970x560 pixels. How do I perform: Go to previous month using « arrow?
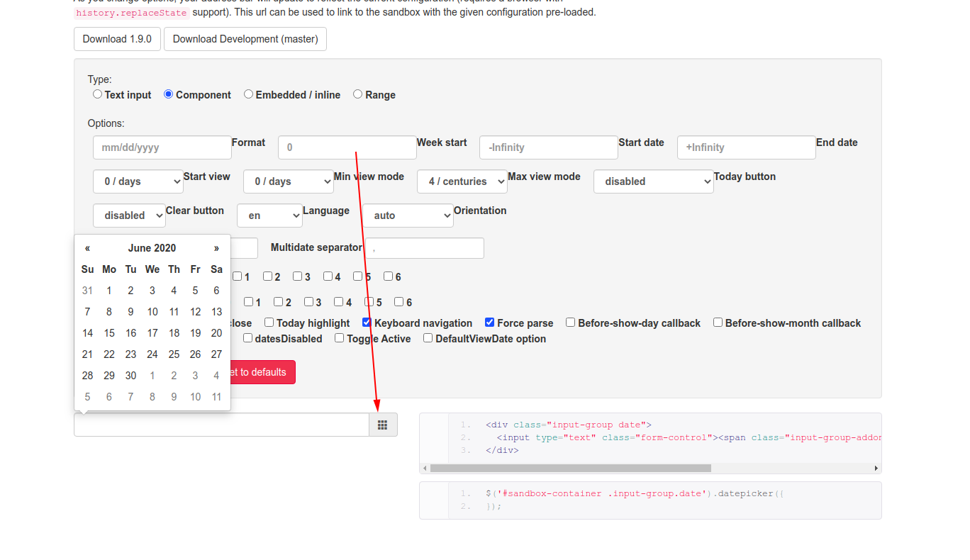click(x=87, y=248)
